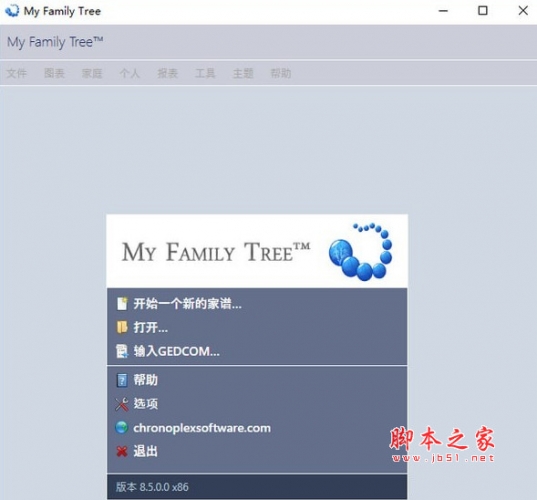Open 选项 options entry
This screenshot has height=500, width=537.
[x=146, y=404]
